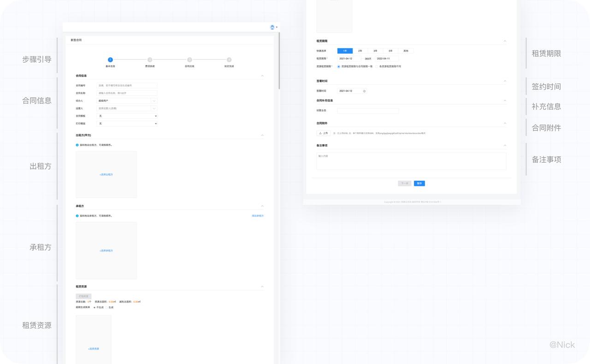Viewport: 590px width, 364px height.
Task: Click info icon in 承租方 section
Action: (x=77, y=216)
